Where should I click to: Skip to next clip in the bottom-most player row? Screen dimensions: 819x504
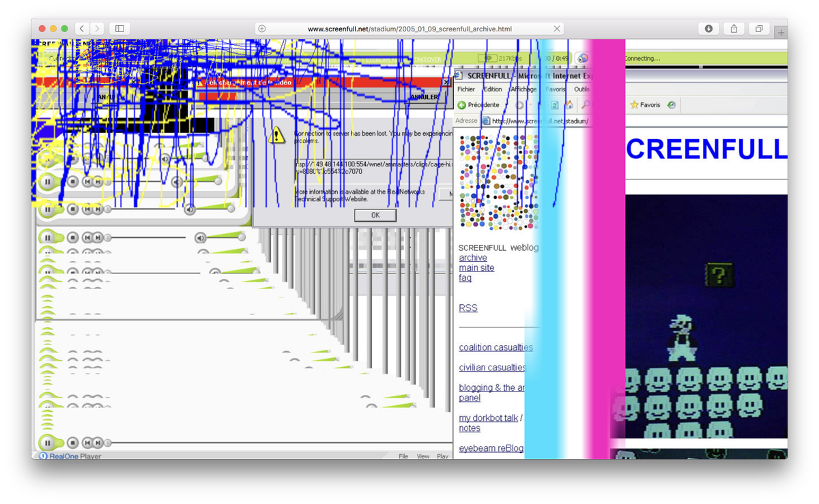click(x=98, y=443)
